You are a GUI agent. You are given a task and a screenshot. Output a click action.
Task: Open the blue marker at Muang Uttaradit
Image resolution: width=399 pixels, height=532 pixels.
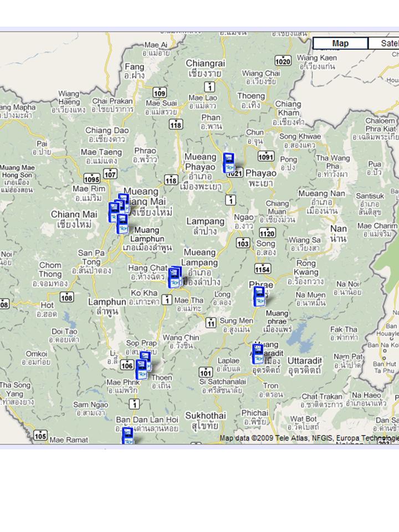pyautogui.click(x=258, y=354)
